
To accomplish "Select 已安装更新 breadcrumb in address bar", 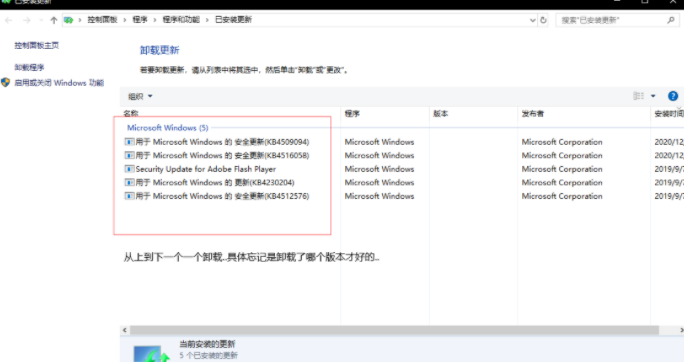I will [233, 20].
